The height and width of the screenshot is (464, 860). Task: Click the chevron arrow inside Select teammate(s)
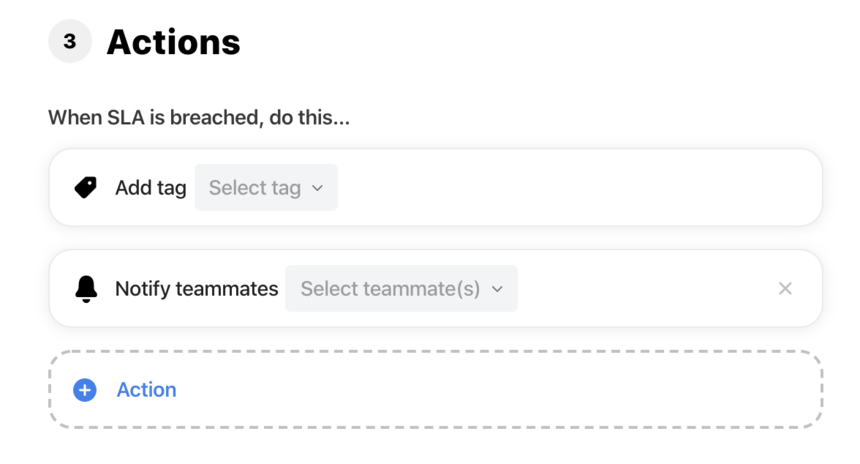coord(497,289)
